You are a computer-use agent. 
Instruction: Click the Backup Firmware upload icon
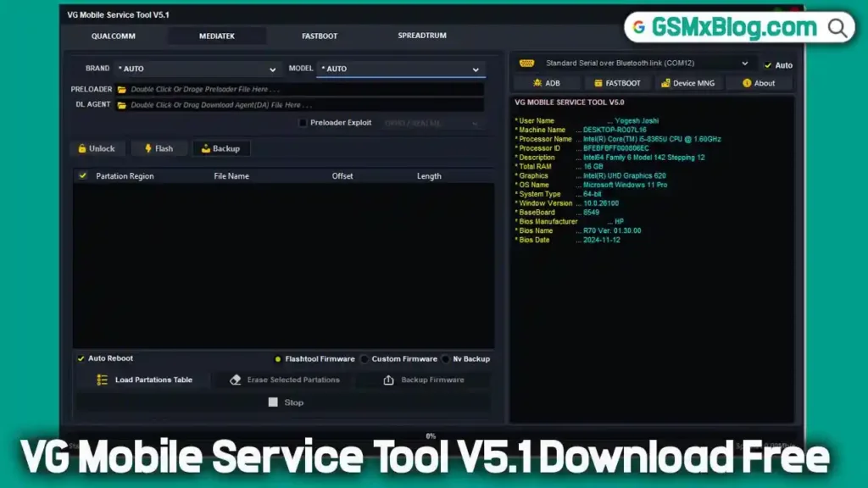click(388, 380)
